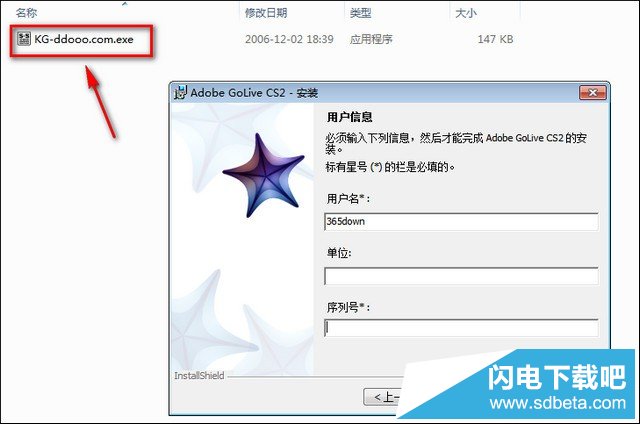The width and height of the screenshot is (640, 424).
Task: Sort files by 大小 column header
Action: click(466, 13)
